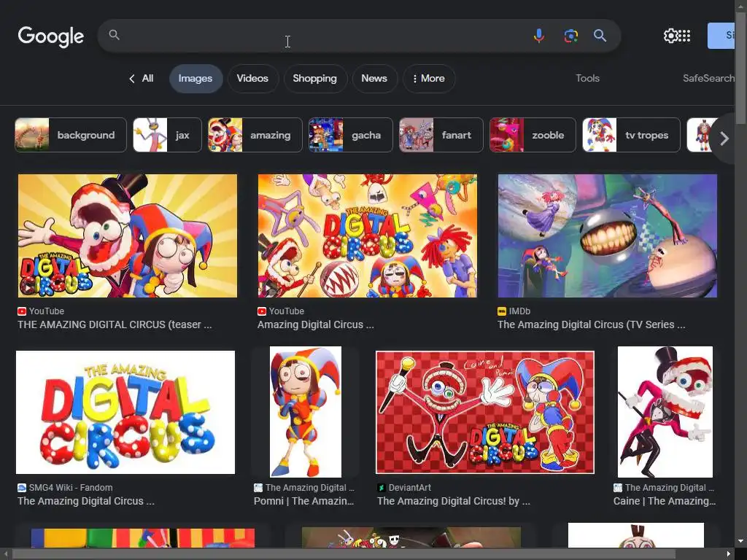Filter by the gacha chip
The width and height of the screenshot is (747, 560).
(351, 135)
